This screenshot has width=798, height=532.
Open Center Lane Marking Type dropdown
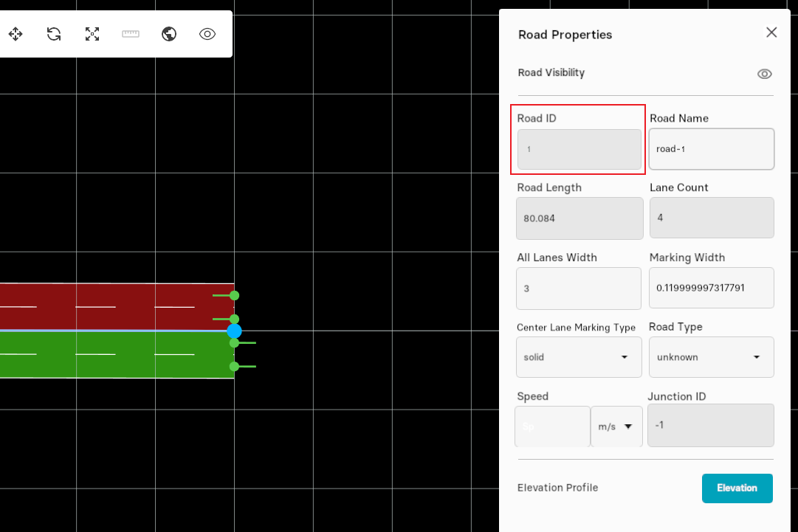pyautogui.click(x=579, y=357)
